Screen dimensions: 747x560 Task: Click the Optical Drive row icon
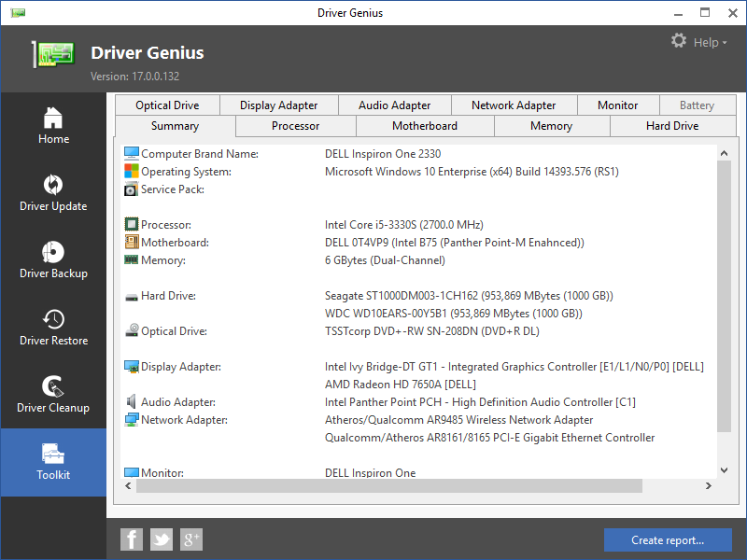pyautogui.click(x=132, y=330)
